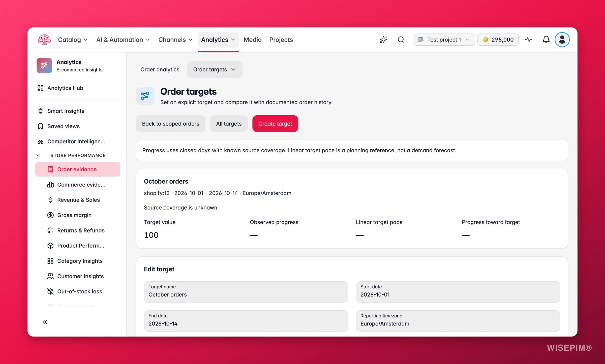Open the AI sparkle assistant icon
The width and height of the screenshot is (605, 364).
[383, 40]
